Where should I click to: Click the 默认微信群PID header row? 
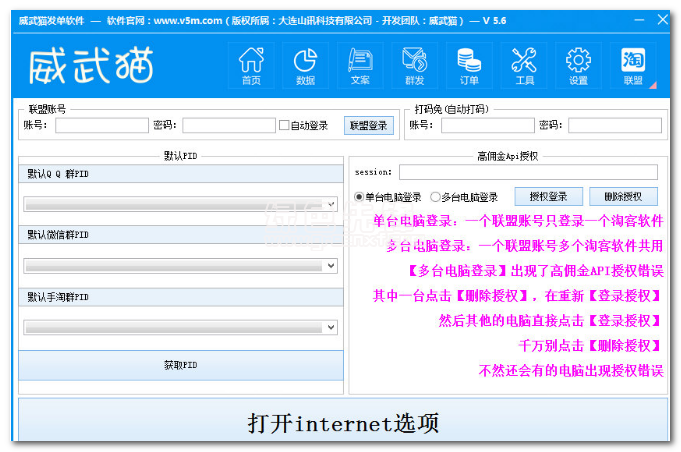pos(181,234)
